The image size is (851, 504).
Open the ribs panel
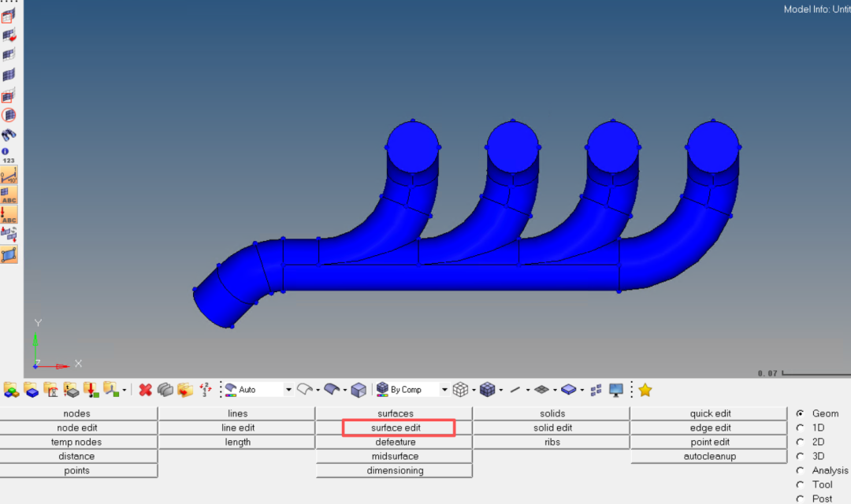click(x=552, y=442)
